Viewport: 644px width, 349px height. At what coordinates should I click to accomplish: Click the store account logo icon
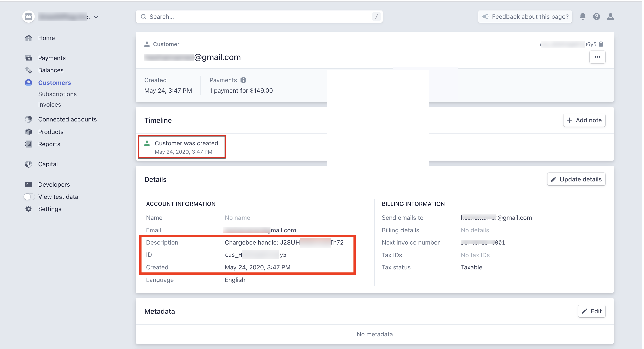tap(29, 17)
